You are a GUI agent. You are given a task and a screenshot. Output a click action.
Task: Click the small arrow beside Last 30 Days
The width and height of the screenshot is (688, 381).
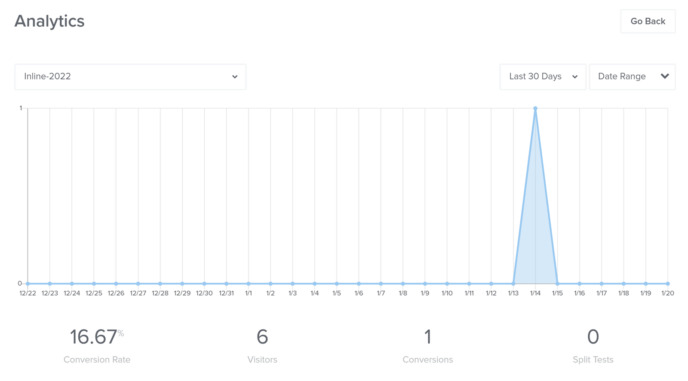click(x=575, y=77)
